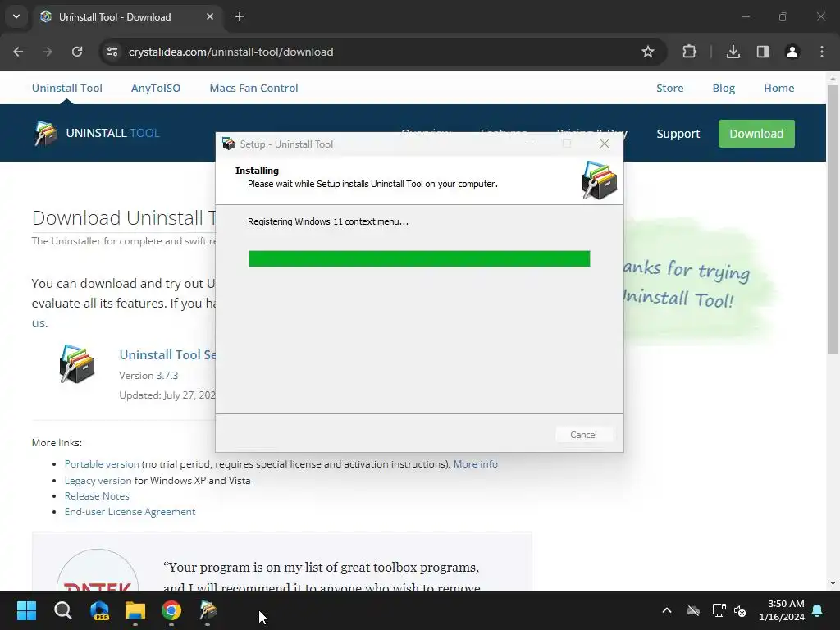840x630 pixels.
Task: Open the More info link
Action: [475, 464]
